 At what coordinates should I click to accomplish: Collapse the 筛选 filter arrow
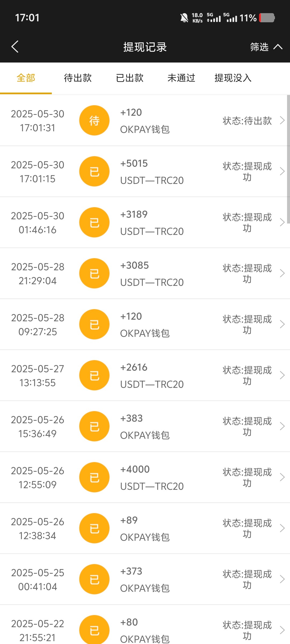(x=278, y=47)
